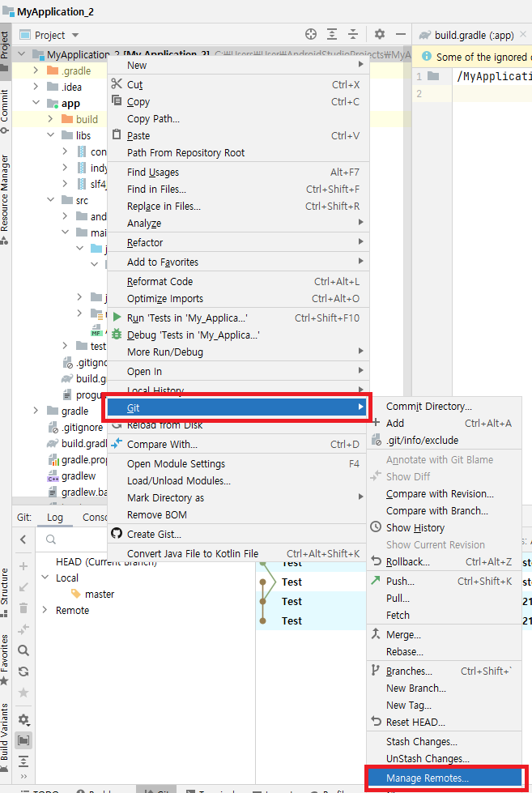This screenshot has width=532, height=793.
Task: Collapse the Local branches node
Action: [x=45, y=578]
